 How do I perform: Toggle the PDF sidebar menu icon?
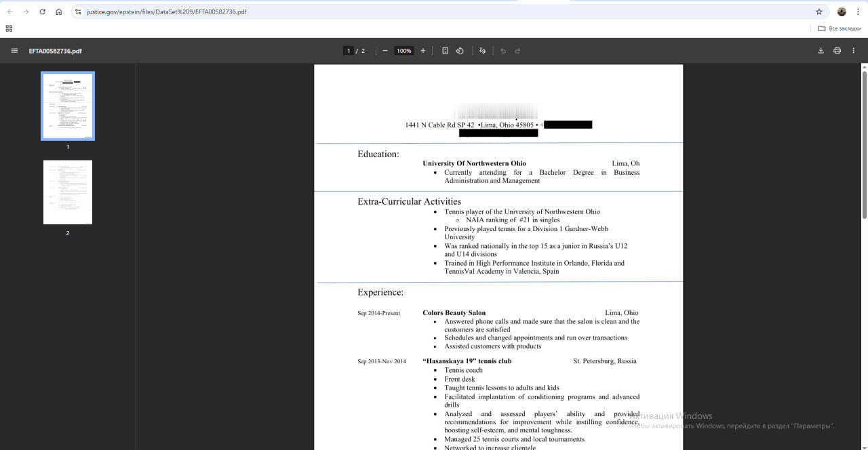[x=14, y=51]
